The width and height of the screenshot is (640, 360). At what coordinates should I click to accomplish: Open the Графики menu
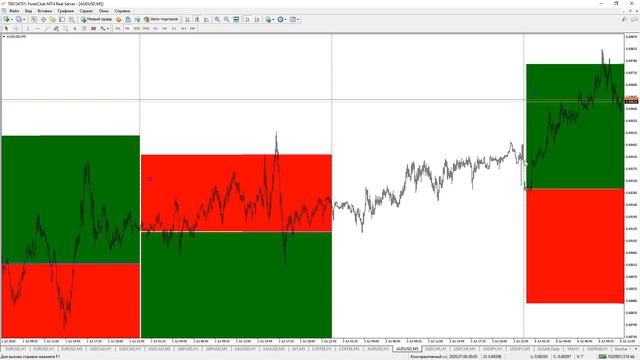tap(65, 11)
